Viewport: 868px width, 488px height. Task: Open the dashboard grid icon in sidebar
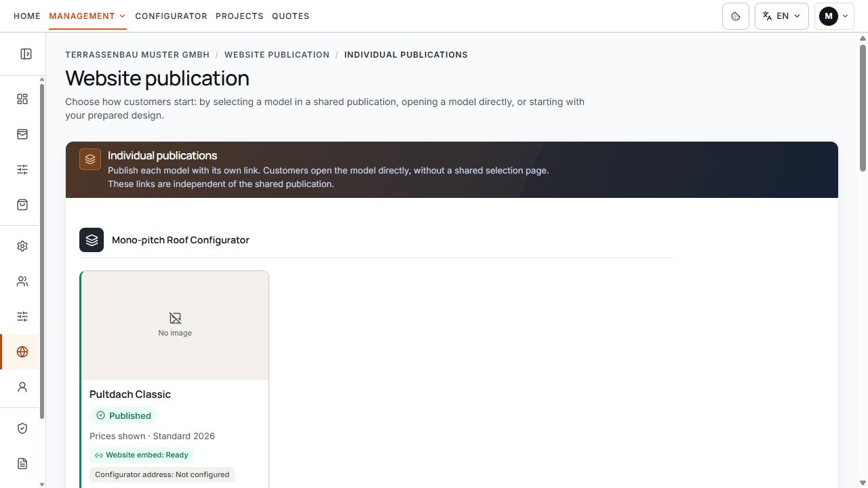pos(22,99)
